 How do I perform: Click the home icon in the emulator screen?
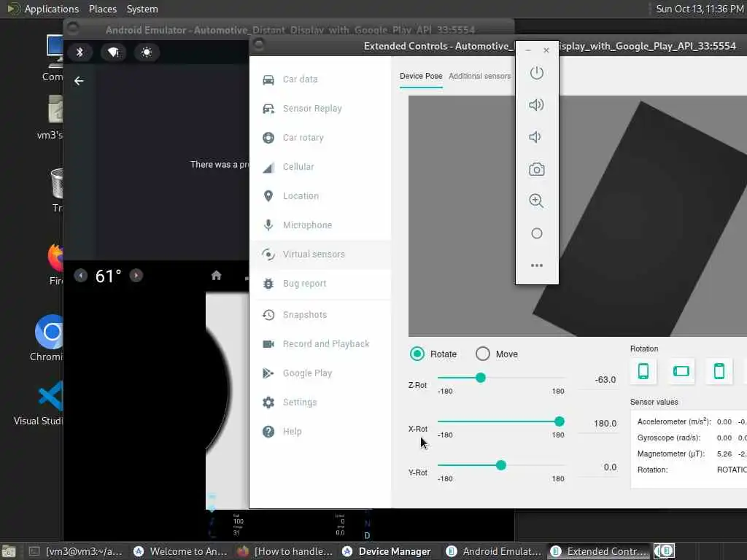(x=216, y=275)
